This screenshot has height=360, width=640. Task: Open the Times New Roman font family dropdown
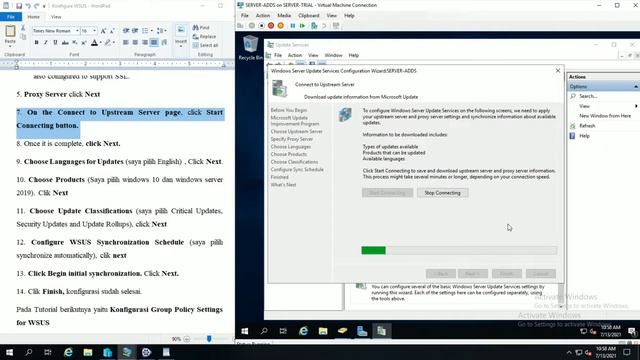[x=77, y=31]
